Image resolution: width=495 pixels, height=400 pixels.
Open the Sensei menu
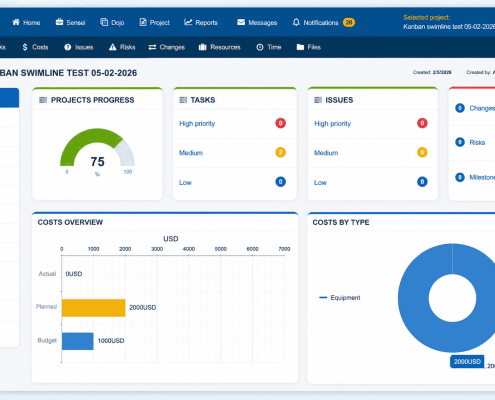(70, 22)
